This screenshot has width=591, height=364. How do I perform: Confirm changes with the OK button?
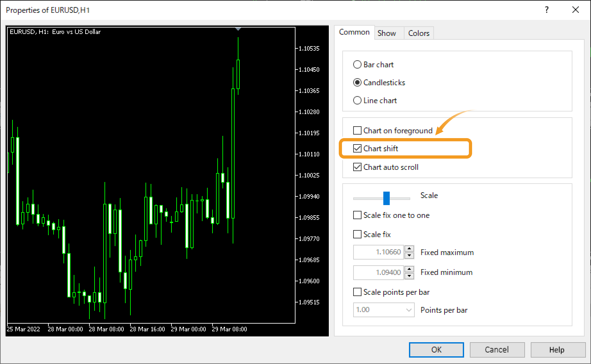coord(436,350)
